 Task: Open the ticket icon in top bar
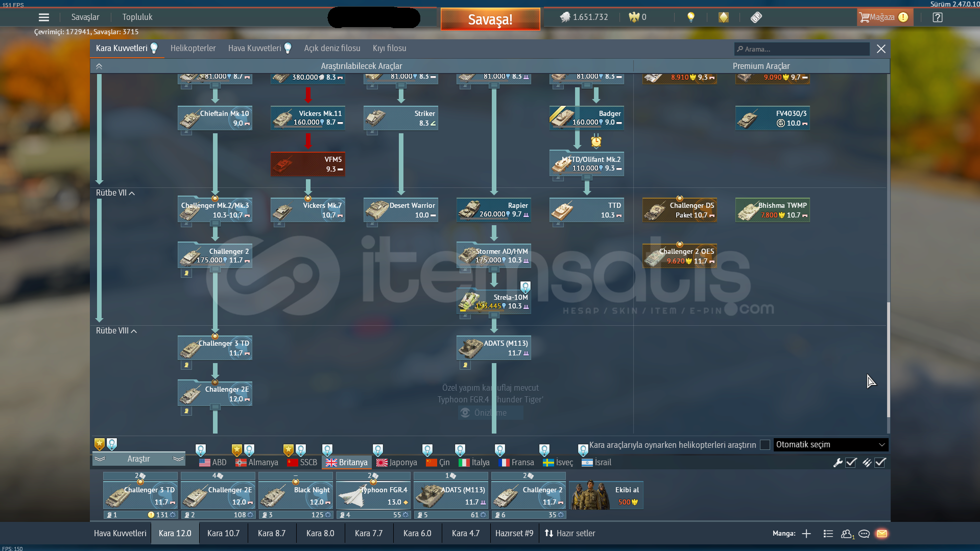click(x=756, y=17)
